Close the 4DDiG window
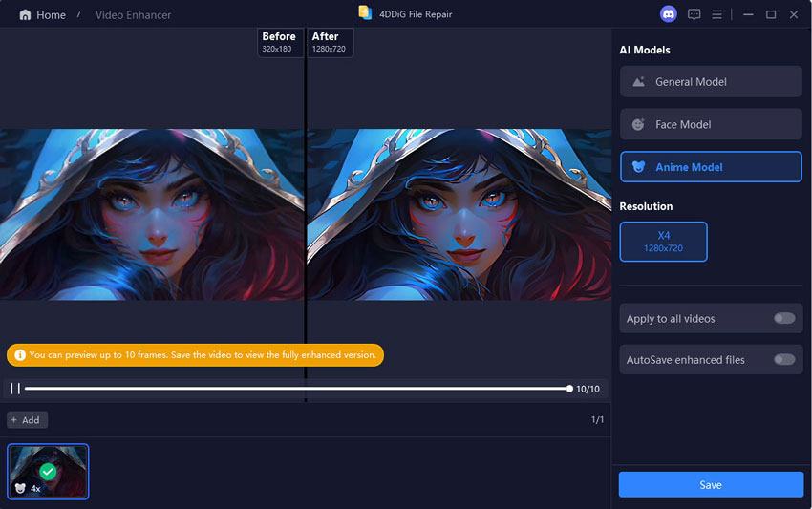Image resolution: width=812 pixels, height=509 pixels. pyautogui.click(x=793, y=14)
